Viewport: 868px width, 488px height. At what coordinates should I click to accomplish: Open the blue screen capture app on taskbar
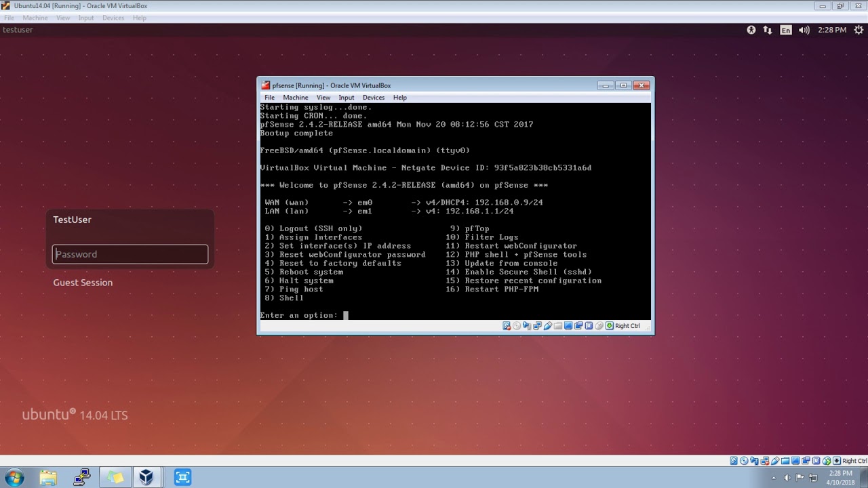click(182, 477)
